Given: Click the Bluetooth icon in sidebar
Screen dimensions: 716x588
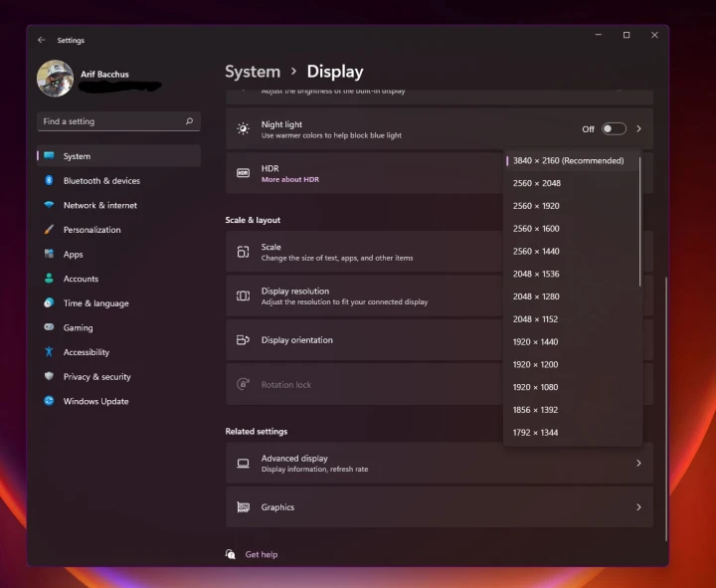Looking at the screenshot, I should 49,180.
